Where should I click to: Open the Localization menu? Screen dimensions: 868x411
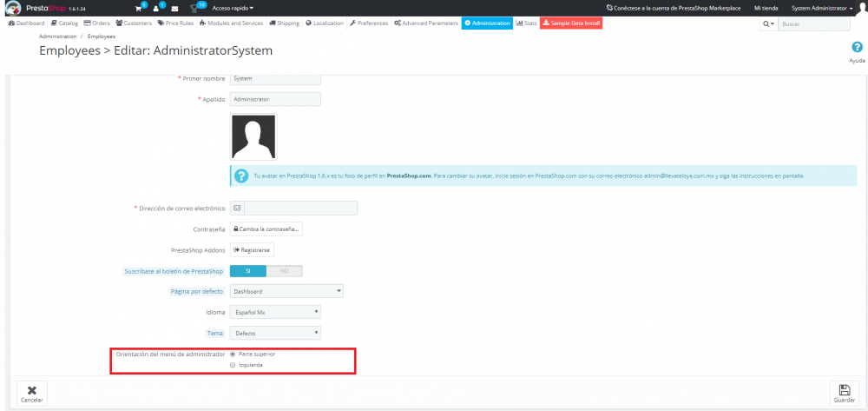tap(325, 23)
